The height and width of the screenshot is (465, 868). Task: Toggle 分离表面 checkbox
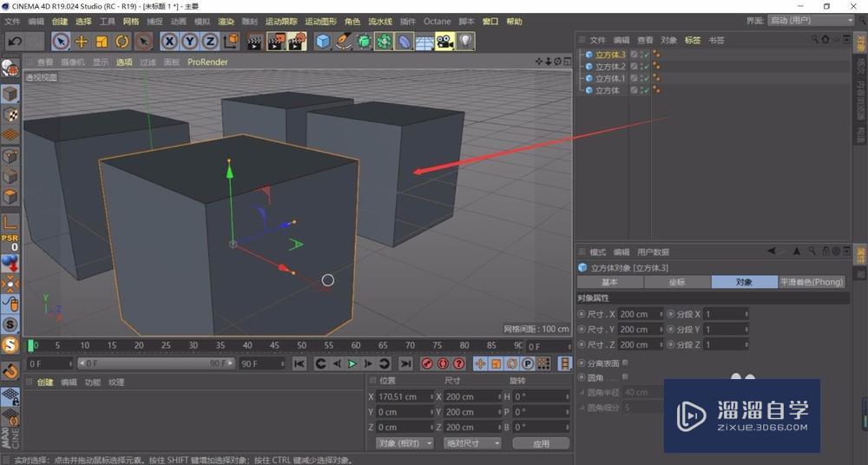click(x=625, y=363)
